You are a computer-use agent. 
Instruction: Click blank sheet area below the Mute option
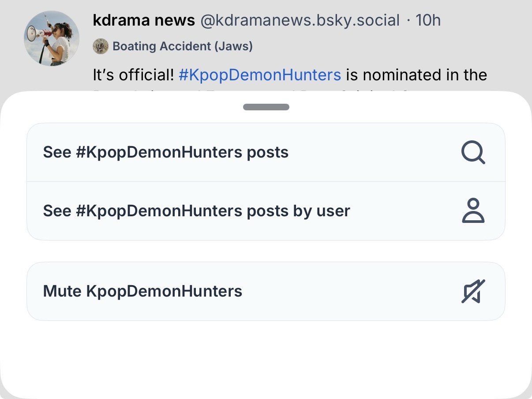[x=266, y=358]
